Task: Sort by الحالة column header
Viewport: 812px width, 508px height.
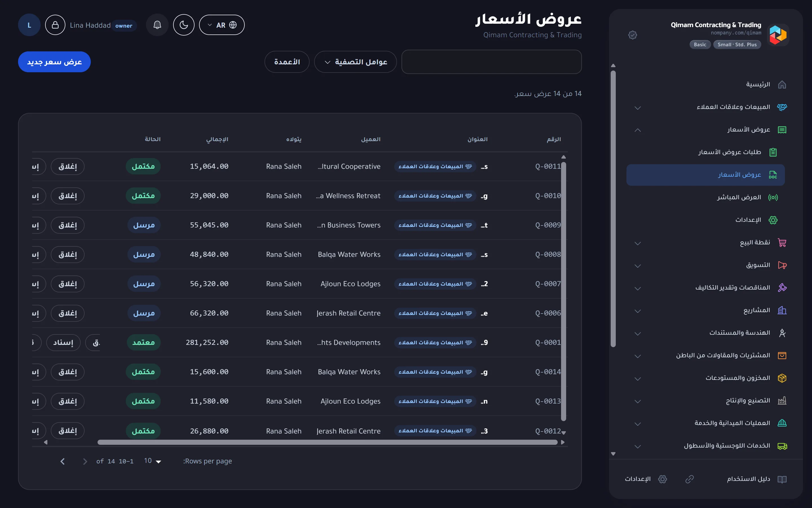Action: pos(153,139)
